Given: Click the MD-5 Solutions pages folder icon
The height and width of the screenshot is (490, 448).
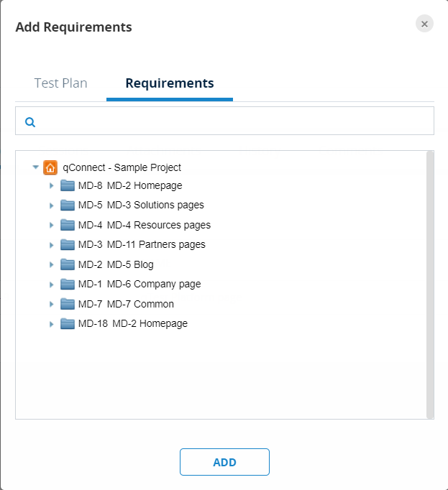Looking at the screenshot, I should 68,205.
